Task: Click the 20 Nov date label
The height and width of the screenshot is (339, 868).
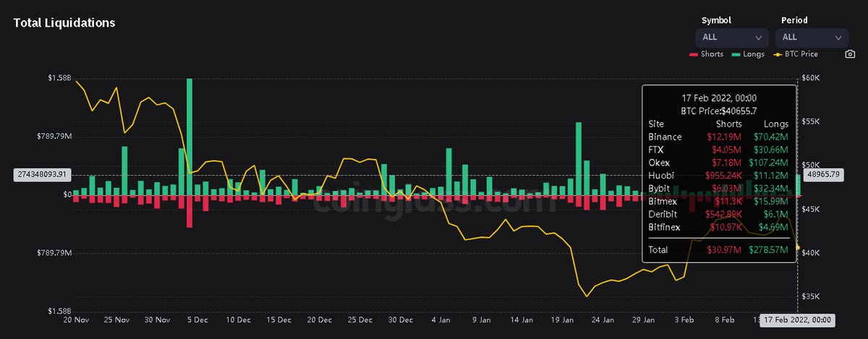Action: tap(77, 319)
